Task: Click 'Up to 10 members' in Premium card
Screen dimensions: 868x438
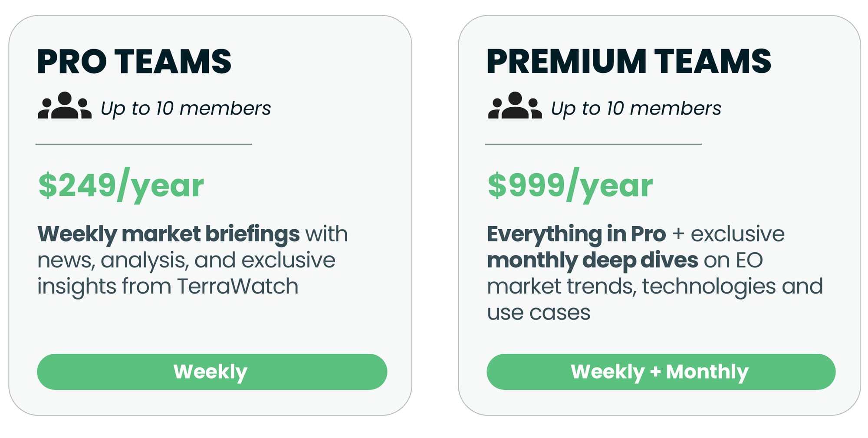Action: click(x=636, y=108)
